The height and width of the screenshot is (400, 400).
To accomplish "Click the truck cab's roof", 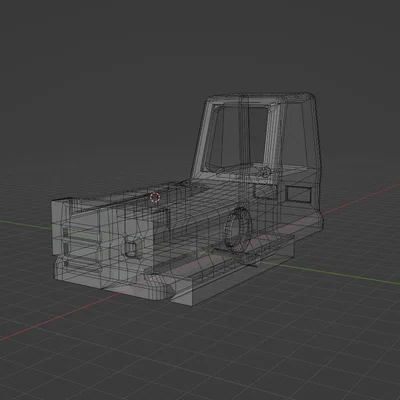I will pos(260,98).
